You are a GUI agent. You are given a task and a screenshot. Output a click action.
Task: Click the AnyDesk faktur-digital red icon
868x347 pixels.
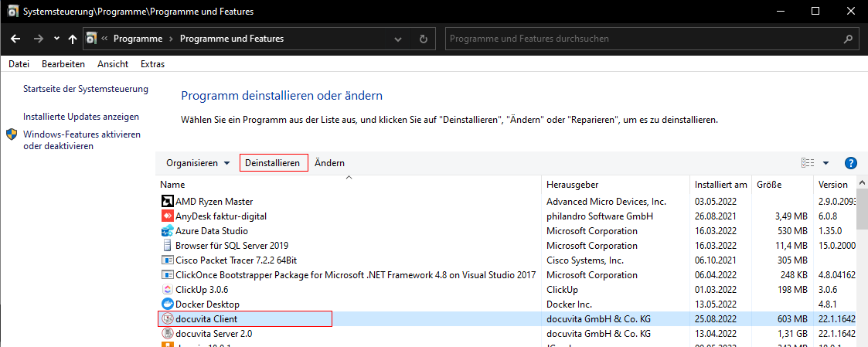click(x=167, y=216)
